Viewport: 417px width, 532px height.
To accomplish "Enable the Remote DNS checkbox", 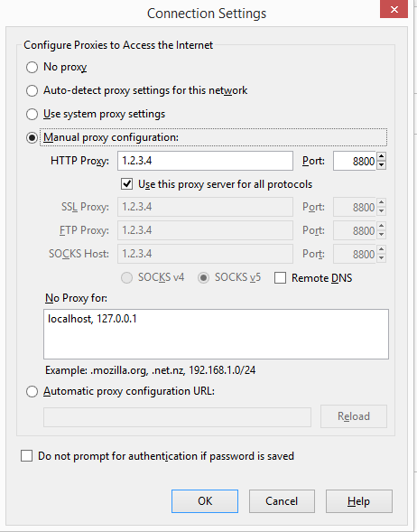I will click(x=280, y=278).
